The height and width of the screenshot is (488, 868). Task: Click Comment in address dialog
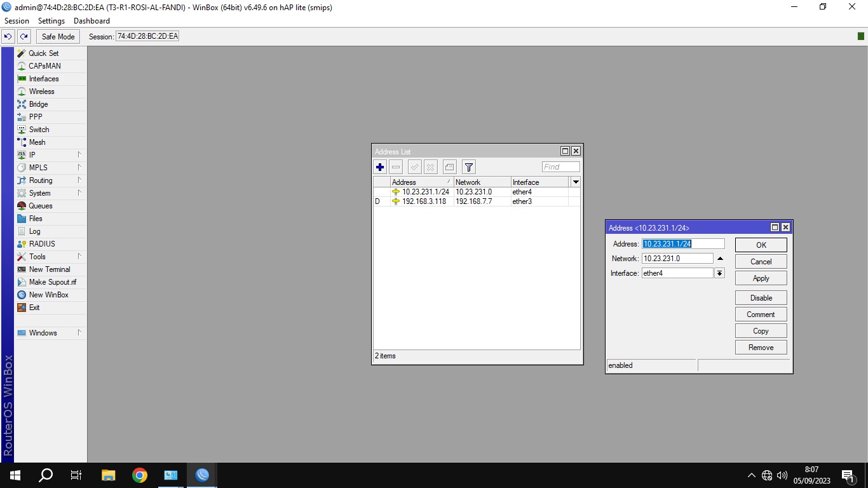pos(761,315)
